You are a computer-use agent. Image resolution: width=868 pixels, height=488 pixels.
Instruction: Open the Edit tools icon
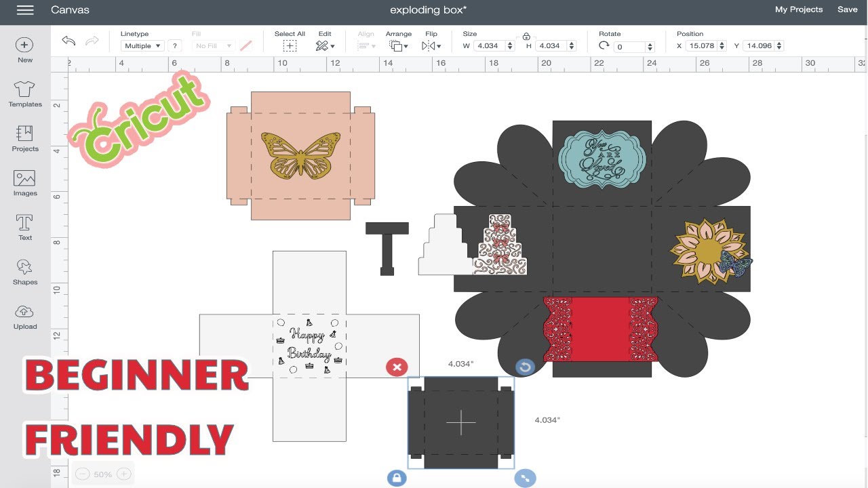coord(325,46)
